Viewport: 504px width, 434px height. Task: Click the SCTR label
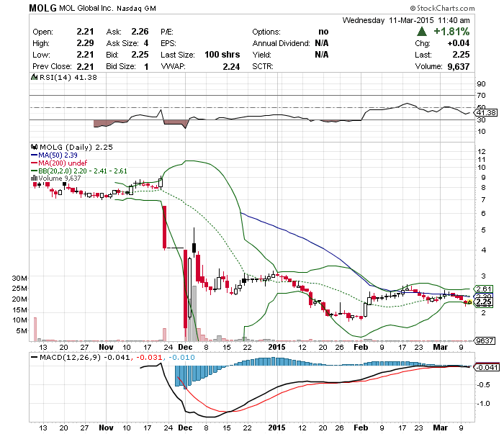tap(263, 66)
